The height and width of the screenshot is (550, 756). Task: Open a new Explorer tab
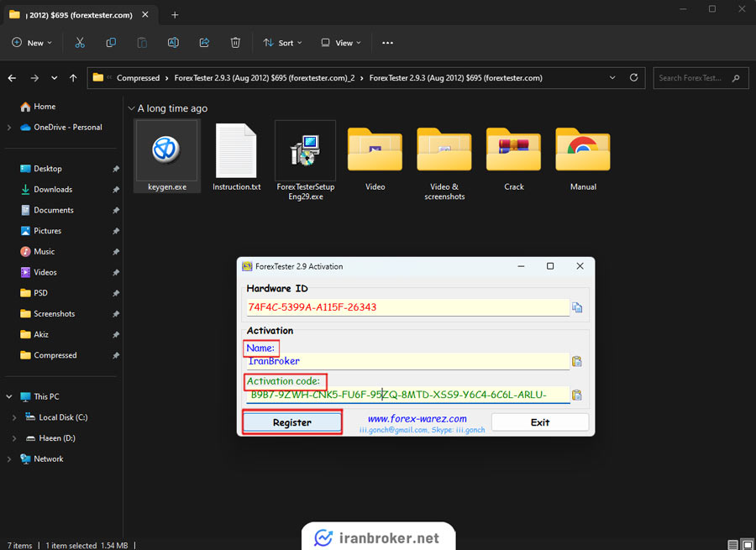175,15
